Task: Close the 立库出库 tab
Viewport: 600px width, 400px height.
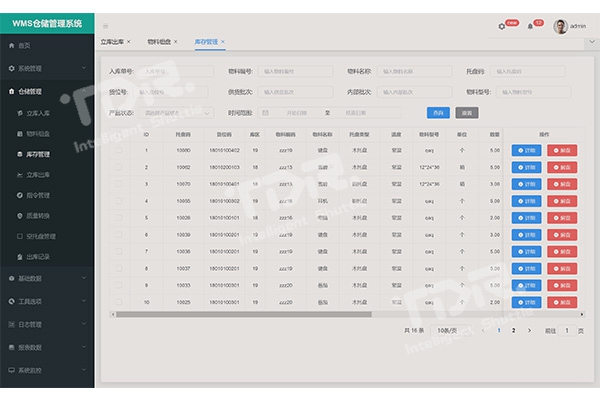Action: pos(129,42)
